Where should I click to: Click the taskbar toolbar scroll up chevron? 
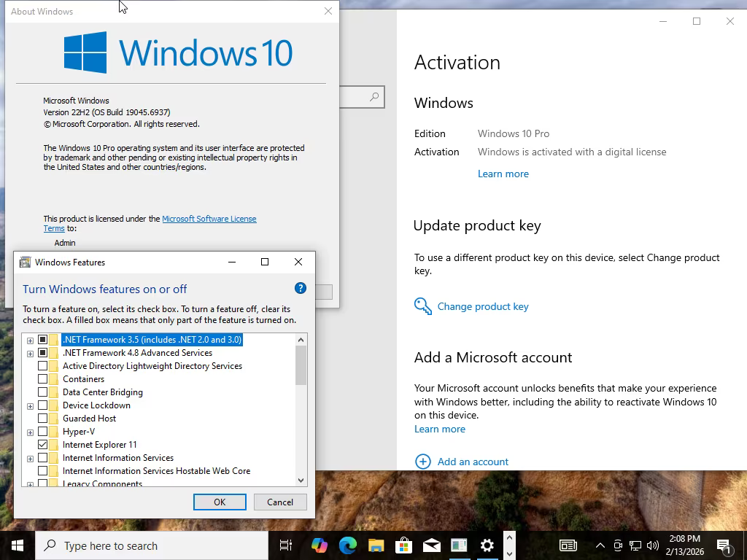click(x=509, y=538)
